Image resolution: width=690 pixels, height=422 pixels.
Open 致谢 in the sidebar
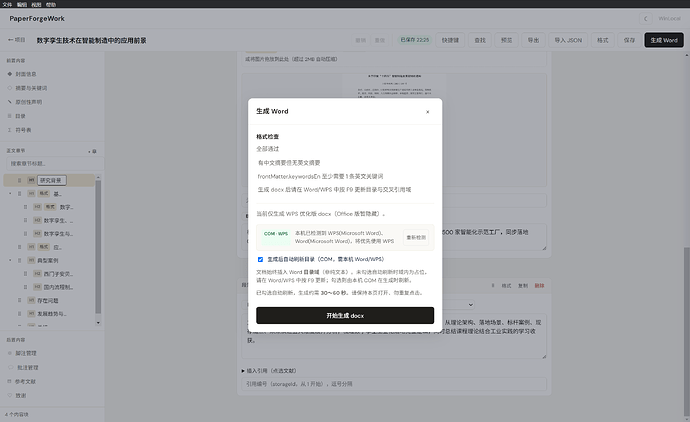pyautogui.click(x=20, y=396)
